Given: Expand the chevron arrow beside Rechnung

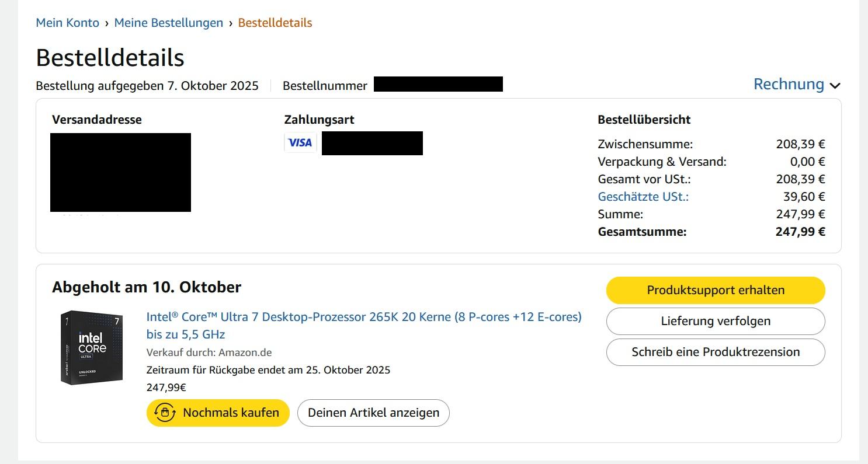Looking at the screenshot, I should pyautogui.click(x=835, y=86).
